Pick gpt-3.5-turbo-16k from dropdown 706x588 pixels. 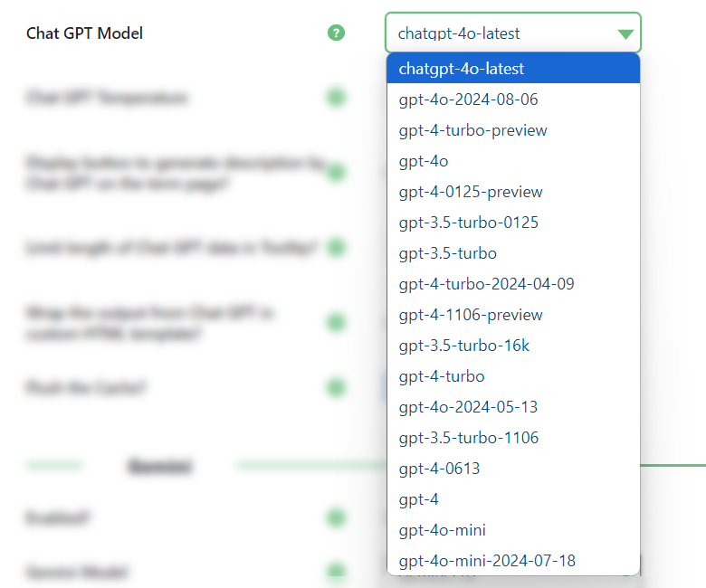[513, 346]
